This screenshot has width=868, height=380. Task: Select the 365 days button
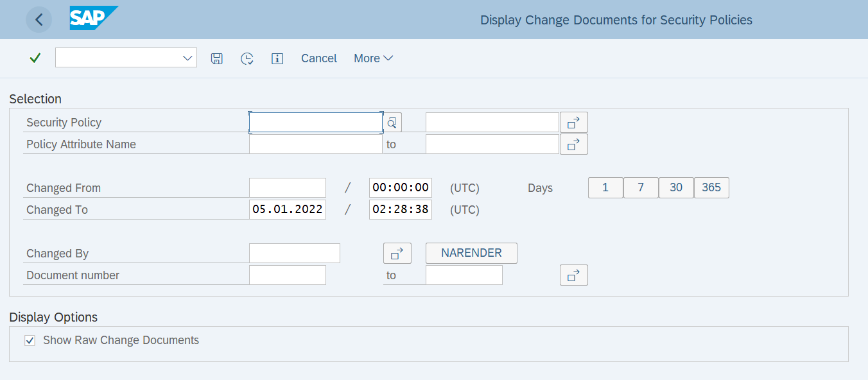coord(711,188)
